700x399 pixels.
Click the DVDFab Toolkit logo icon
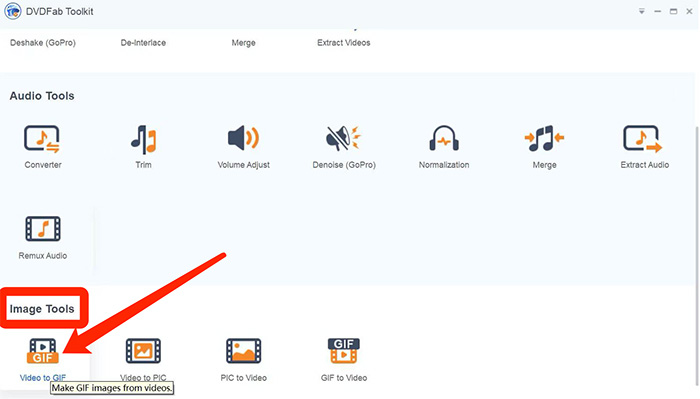[x=12, y=11]
